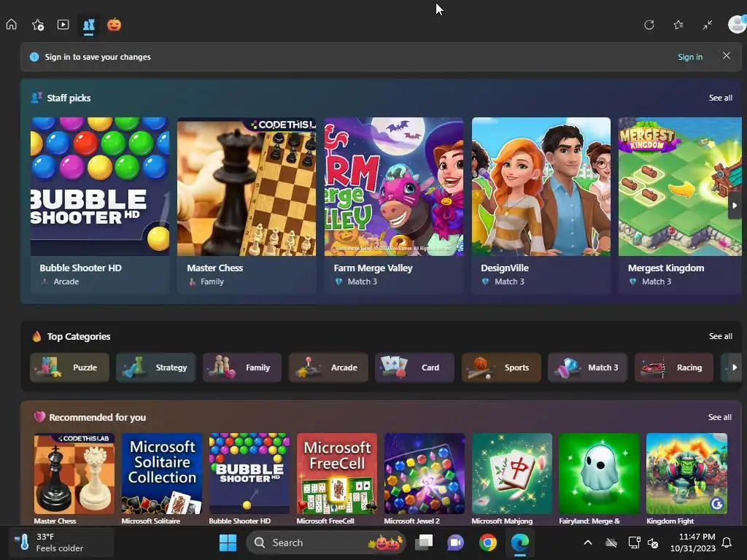The image size is (747, 560).
Task: Open DesignVille game card
Action: [541, 205]
